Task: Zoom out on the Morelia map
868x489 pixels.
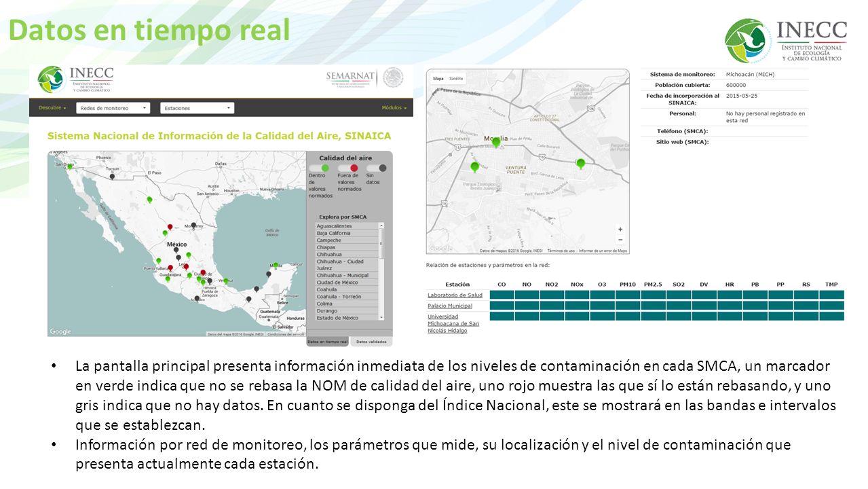Action: [x=620, y=240]
